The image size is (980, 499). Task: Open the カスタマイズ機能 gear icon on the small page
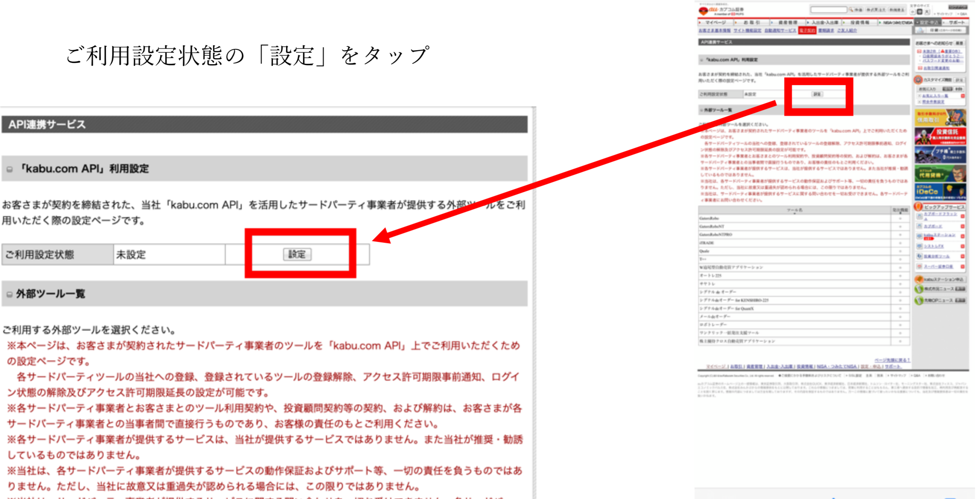tap(919, 80)
